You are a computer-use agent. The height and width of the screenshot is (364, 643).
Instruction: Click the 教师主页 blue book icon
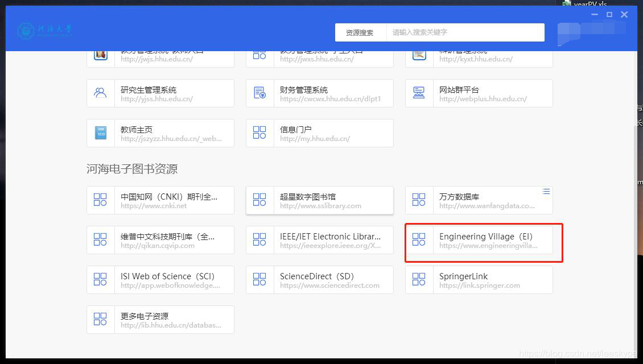pos(101,133)
